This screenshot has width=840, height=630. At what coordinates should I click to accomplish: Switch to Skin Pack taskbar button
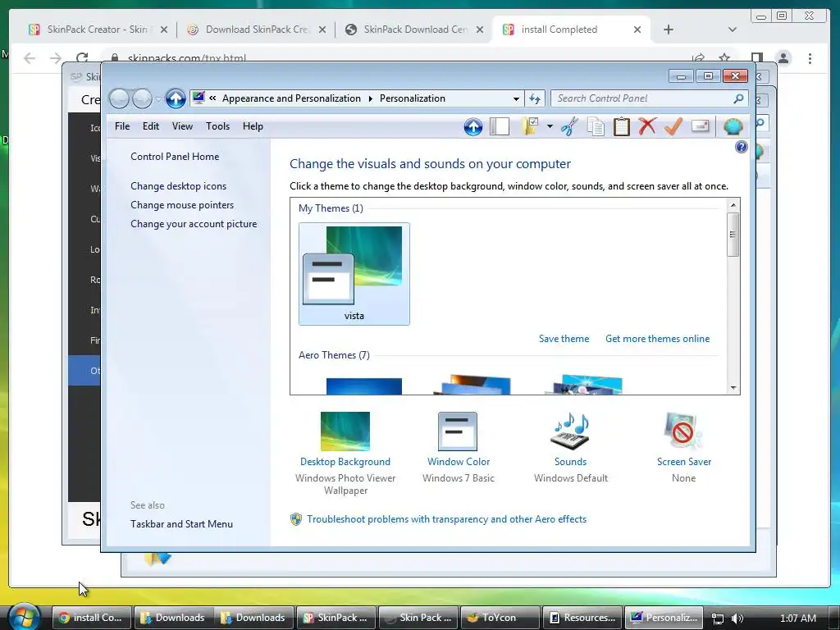click(x=418, y=618)
